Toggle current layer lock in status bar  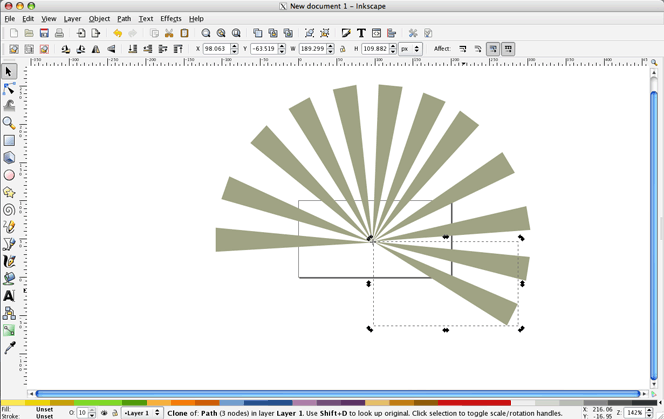[x=115, y=413]
